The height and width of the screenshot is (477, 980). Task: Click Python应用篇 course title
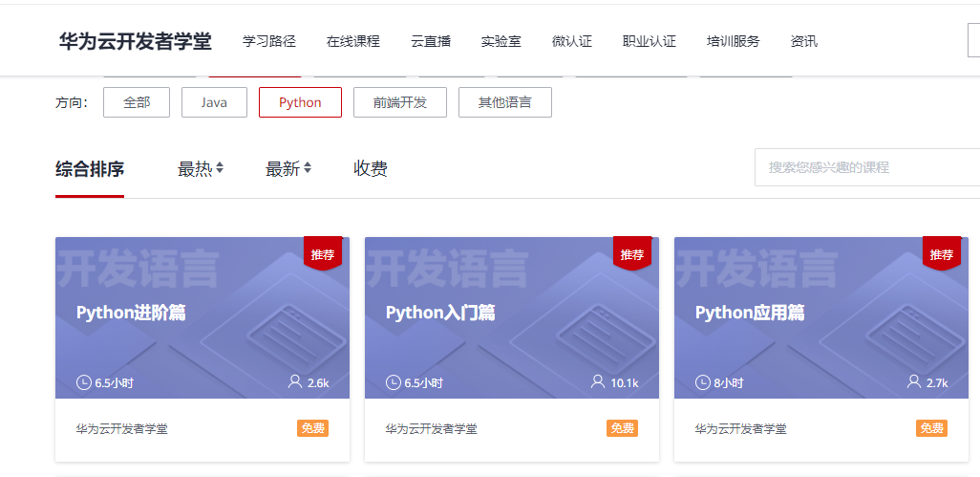750,313
